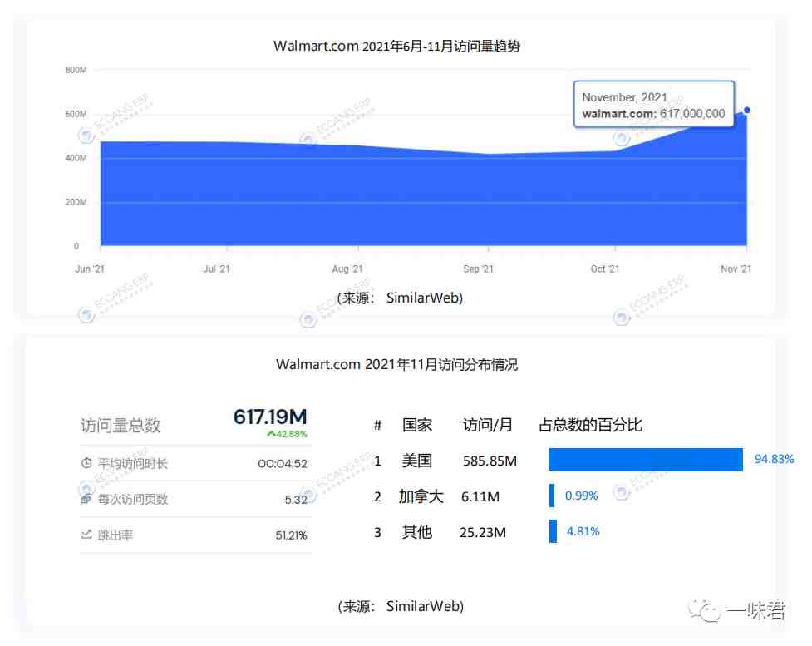
Task: Click the percentage 4.81%
Action: [x=583, y=531]
